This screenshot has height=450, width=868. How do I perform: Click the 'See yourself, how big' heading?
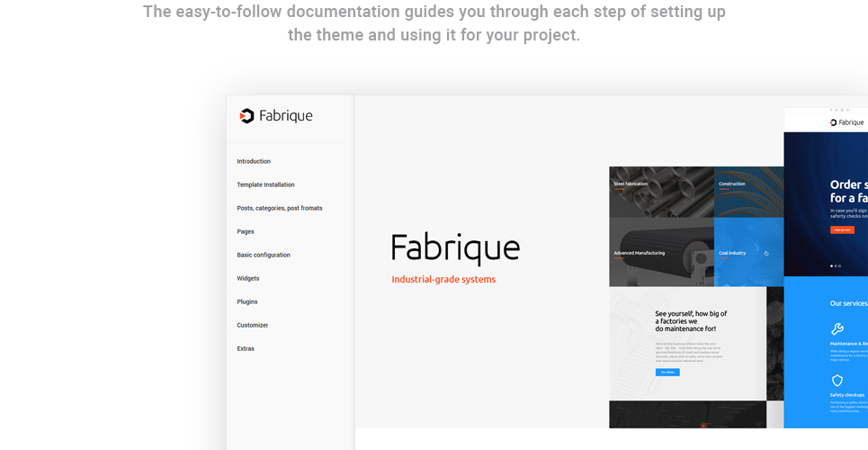[691, 321]
